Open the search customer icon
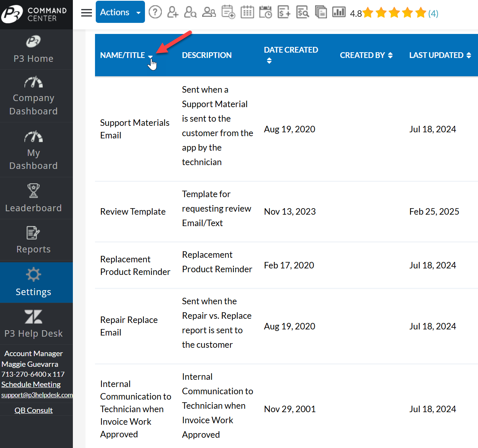The image size is (478, 448). [x=190, y=12]
